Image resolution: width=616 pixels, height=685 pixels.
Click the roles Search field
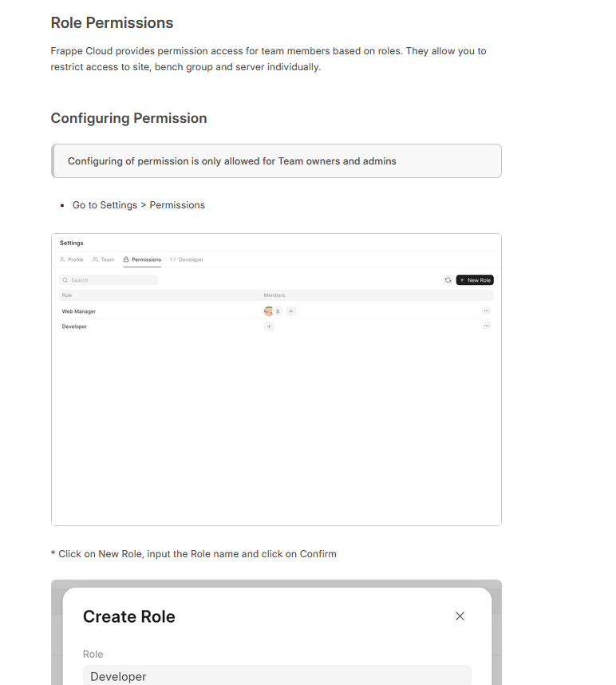tap(109, 280)
